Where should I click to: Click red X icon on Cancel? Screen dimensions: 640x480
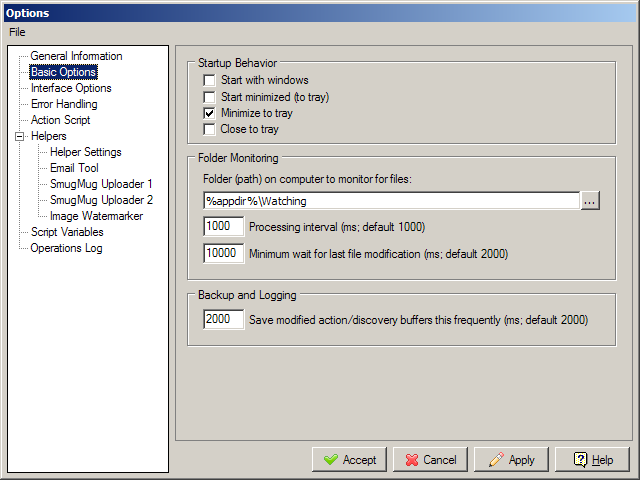coord(412,460)
